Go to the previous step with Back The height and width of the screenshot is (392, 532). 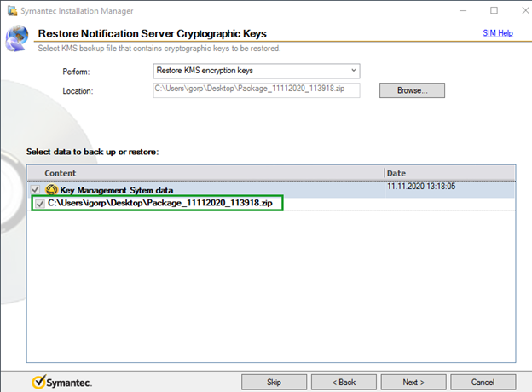(x=344, y=382)
